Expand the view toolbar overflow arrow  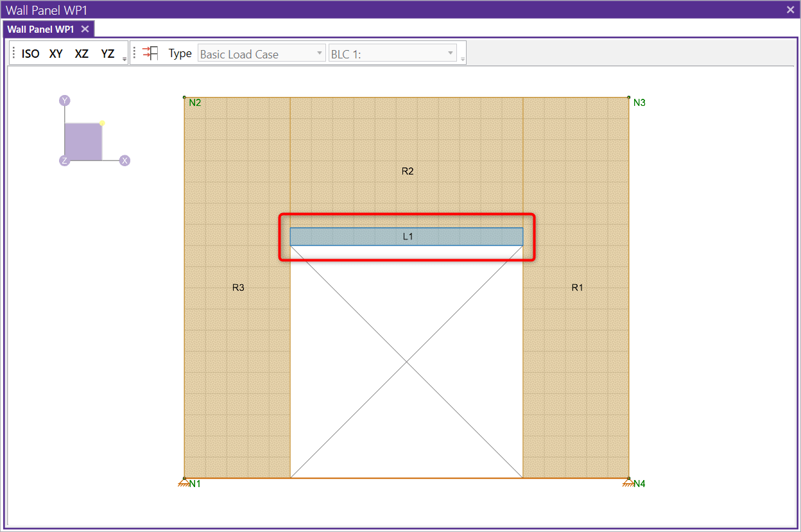pyautogui.click(x=125, y=58)
